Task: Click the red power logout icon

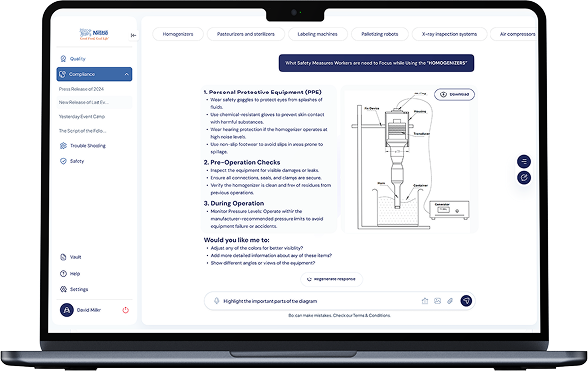Action: [x=126, y=310]
